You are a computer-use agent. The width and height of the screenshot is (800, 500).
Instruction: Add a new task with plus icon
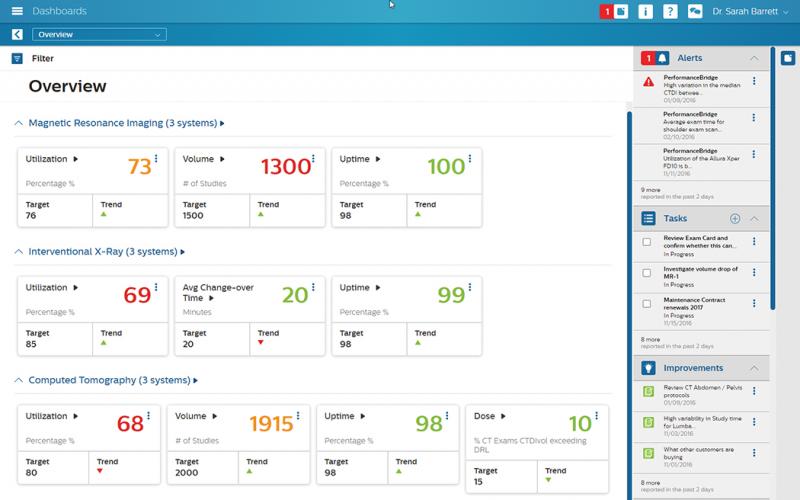(x=735, y=218)
